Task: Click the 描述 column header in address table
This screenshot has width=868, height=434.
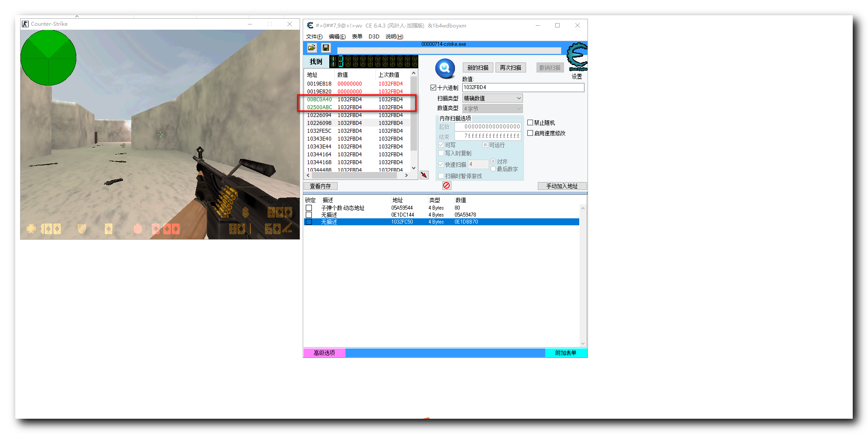Action: click(328, 200)
